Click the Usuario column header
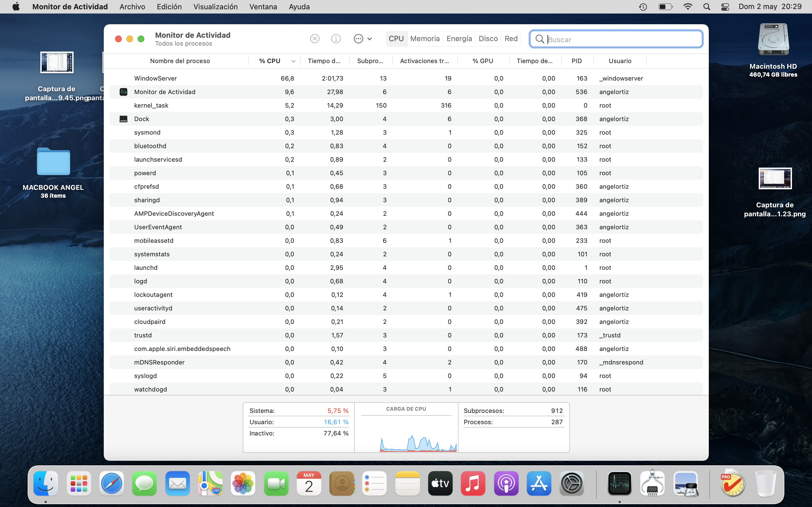The width and height of the screenshot is (812, 507). coord(620,61)
